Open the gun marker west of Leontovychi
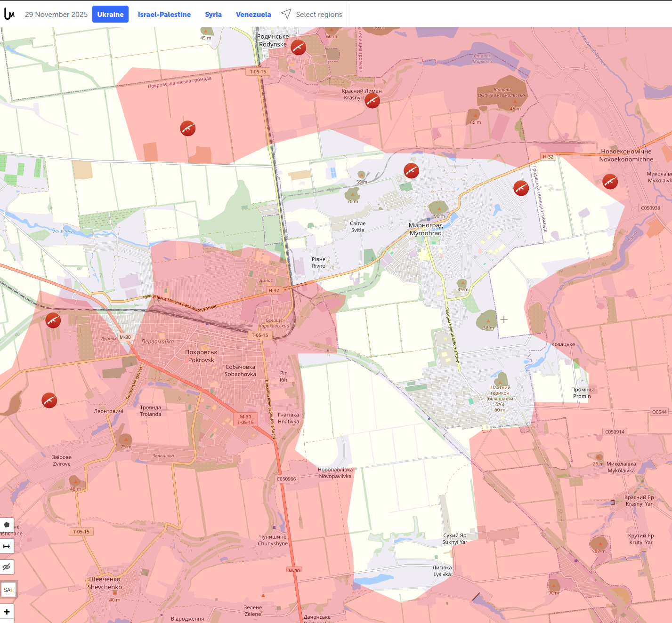 (x=49, y=400)
